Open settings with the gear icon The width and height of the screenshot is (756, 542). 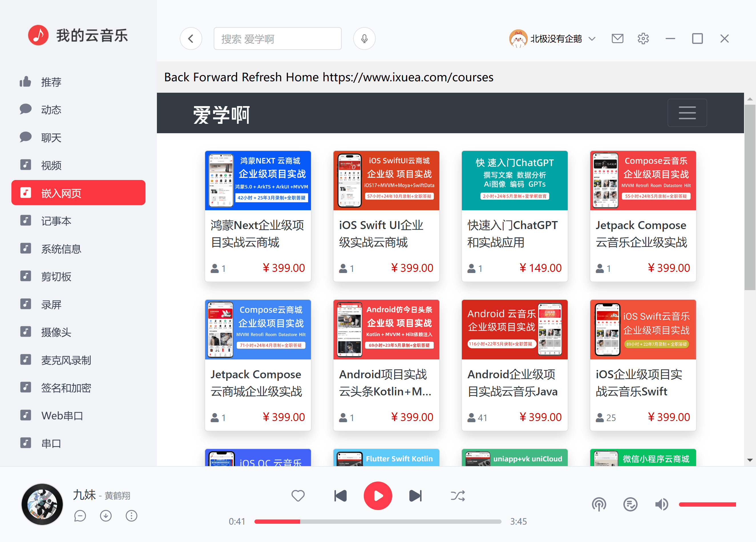(643, 39)
